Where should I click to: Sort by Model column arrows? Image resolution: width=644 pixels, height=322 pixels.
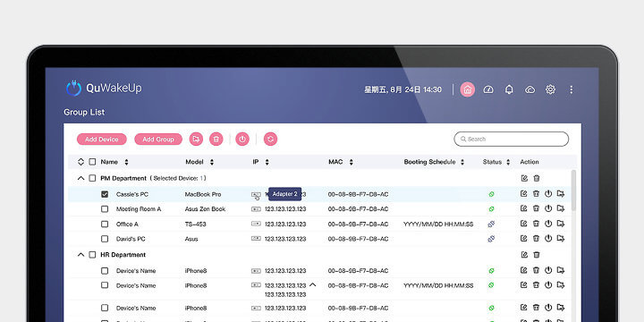pos(212,162)
